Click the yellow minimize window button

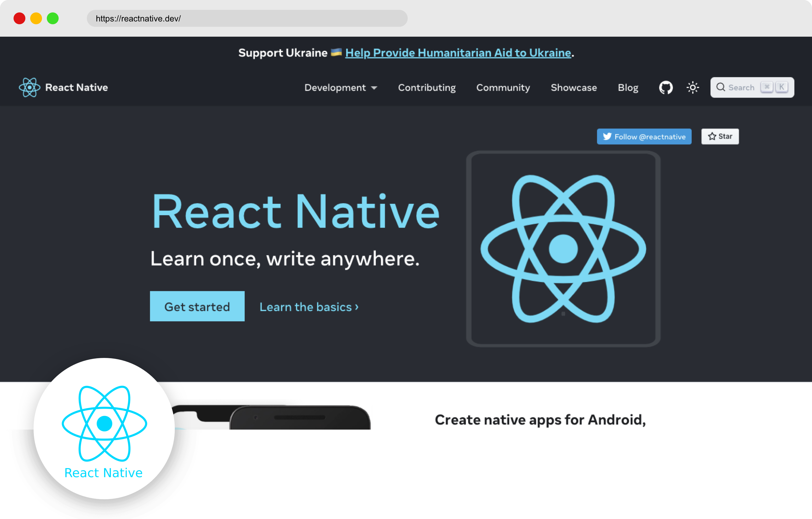point(36,18)
